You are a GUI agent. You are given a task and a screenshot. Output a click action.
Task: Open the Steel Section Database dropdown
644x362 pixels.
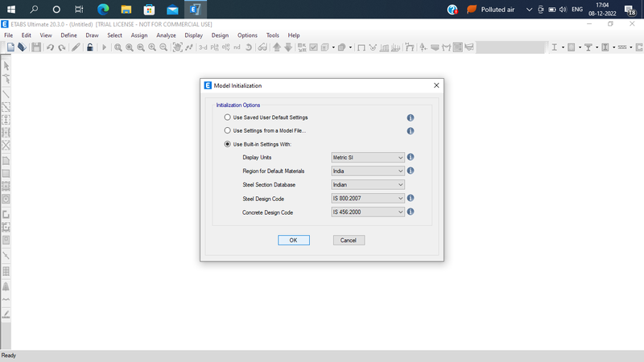[368, 185]
